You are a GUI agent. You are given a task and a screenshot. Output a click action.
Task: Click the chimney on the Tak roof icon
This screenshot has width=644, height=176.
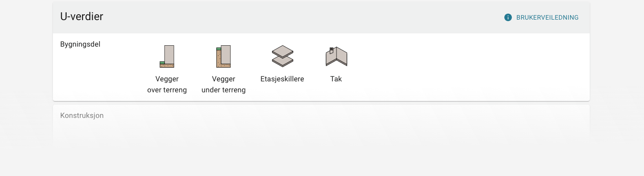(332, 50)
